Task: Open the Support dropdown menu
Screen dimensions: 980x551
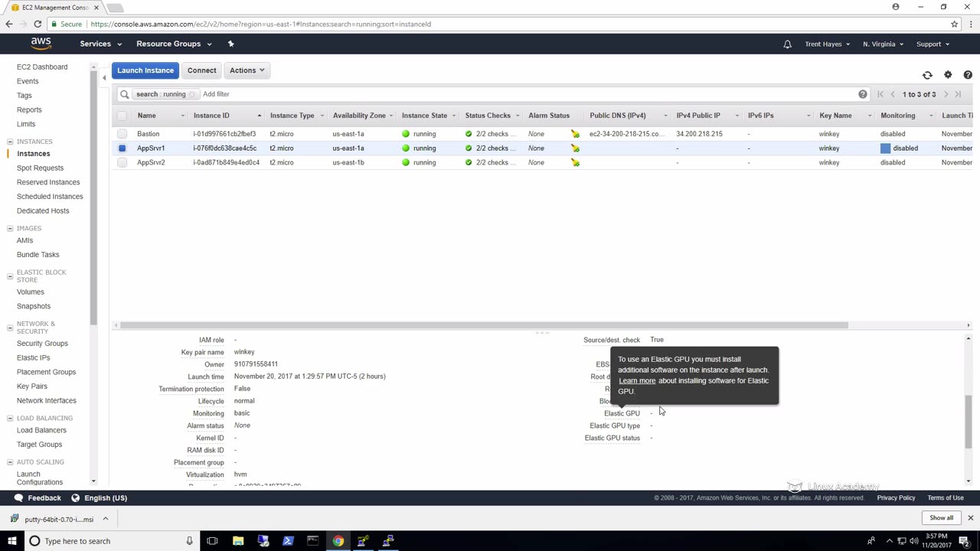Action: (x=933, y=44)
